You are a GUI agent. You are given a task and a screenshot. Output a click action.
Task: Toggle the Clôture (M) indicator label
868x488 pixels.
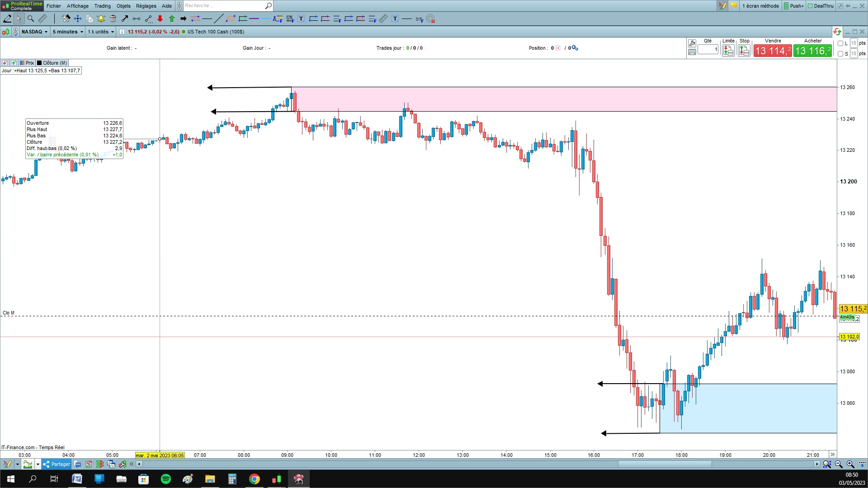[x=52, y=63]
